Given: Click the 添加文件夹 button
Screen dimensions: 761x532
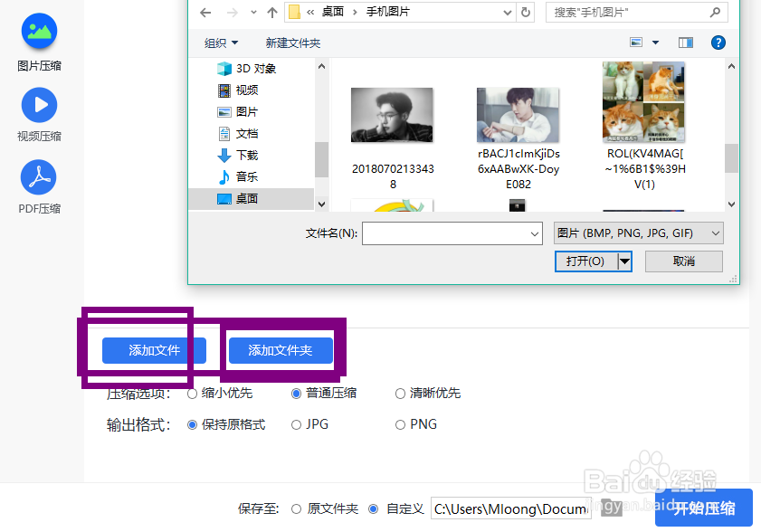Looking at the screenshot, I should pyautogui.click(x=281, y=350).
